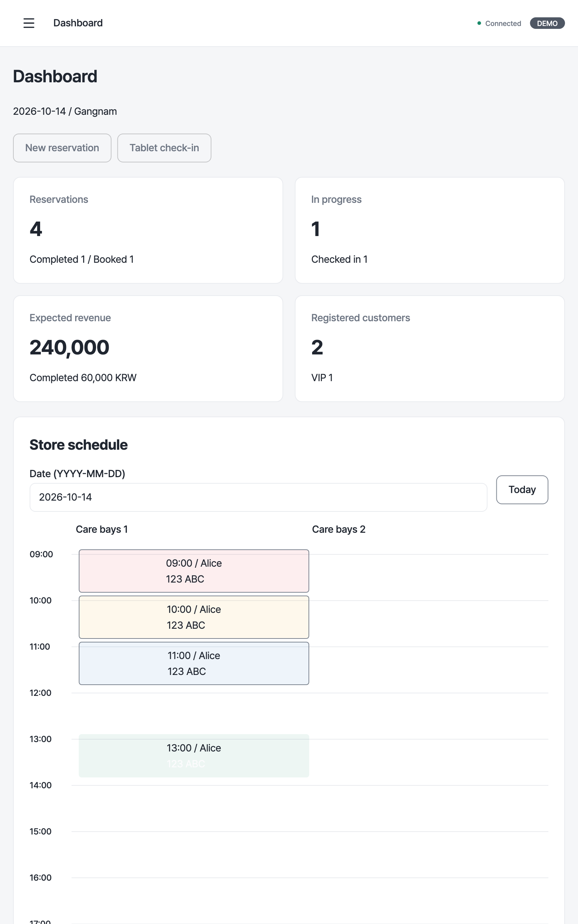This screenshot has width=578, height=924.
Task: Click the VIP 1 text
Action: point(322,378)
